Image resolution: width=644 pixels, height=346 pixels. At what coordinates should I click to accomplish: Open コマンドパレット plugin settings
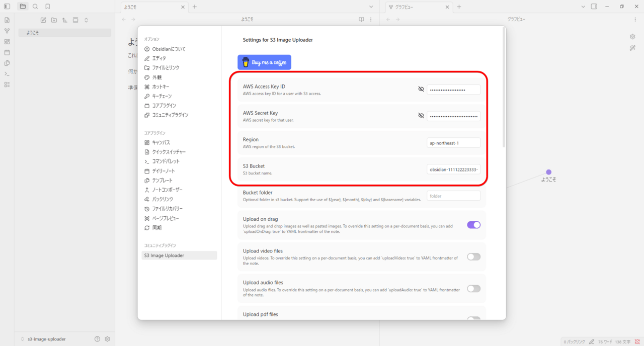(179, 161)
